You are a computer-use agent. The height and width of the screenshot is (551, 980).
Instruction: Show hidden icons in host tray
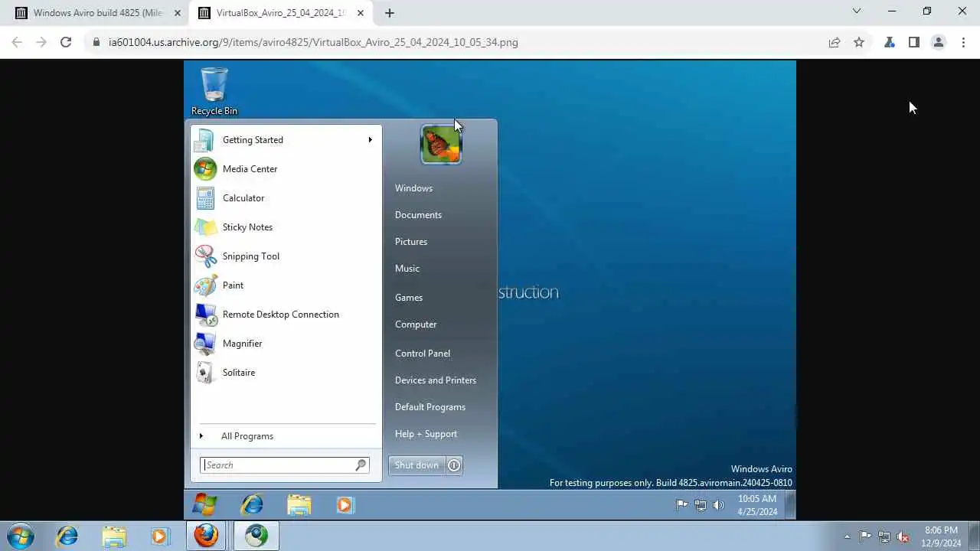coord(847,536)
